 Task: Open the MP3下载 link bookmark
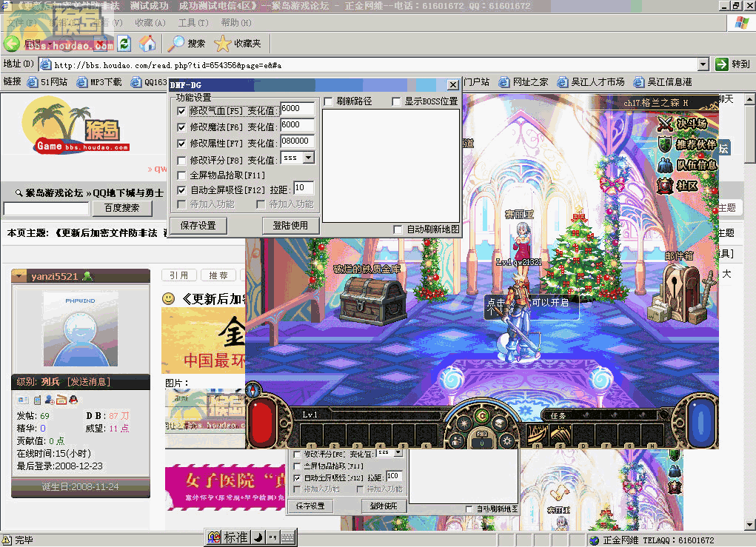point(99,82)
